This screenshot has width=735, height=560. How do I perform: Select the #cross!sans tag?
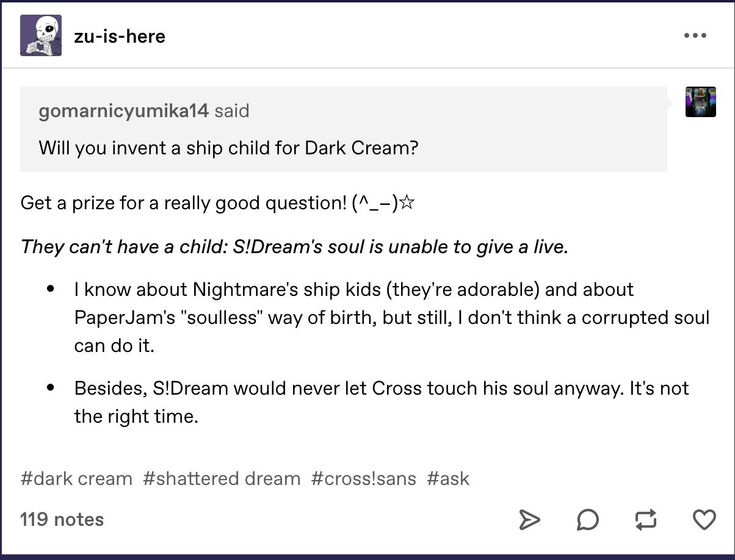[363, 478]
